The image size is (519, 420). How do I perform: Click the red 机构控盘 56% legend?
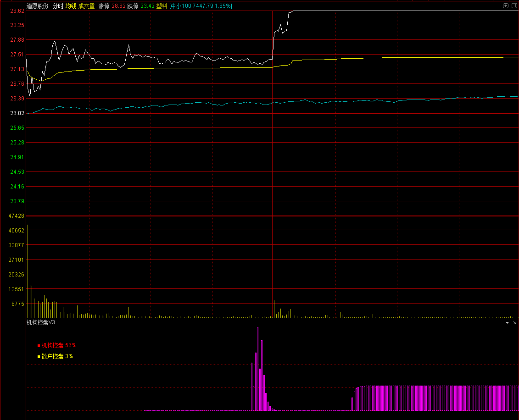point(57,345)
